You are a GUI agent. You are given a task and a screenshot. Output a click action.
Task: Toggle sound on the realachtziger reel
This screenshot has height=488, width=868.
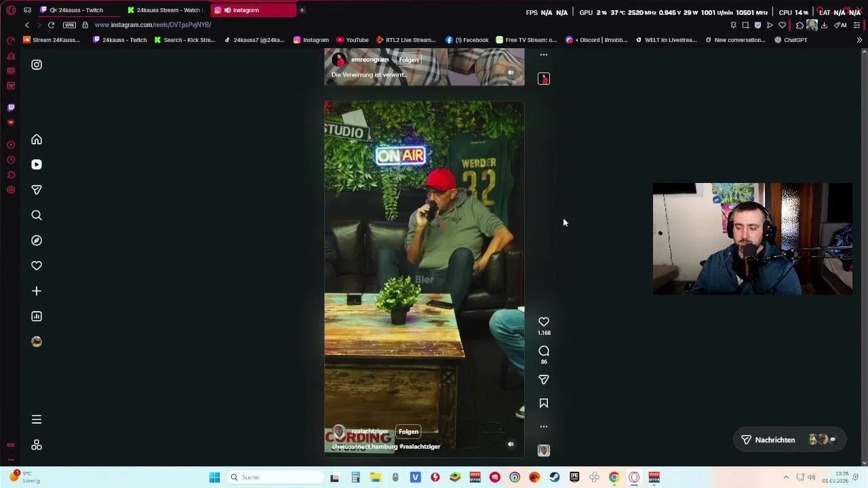point(511,445)
